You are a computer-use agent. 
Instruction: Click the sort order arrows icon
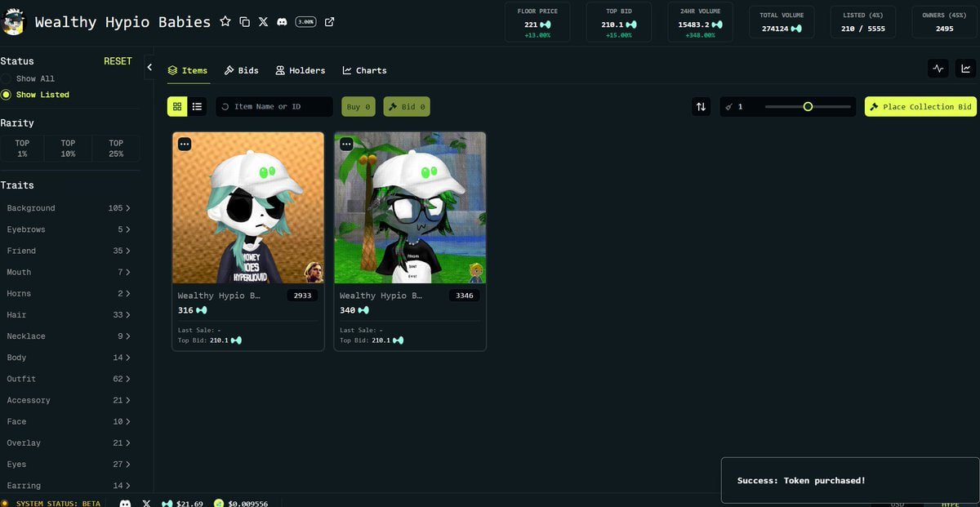[x=701, y=107]
